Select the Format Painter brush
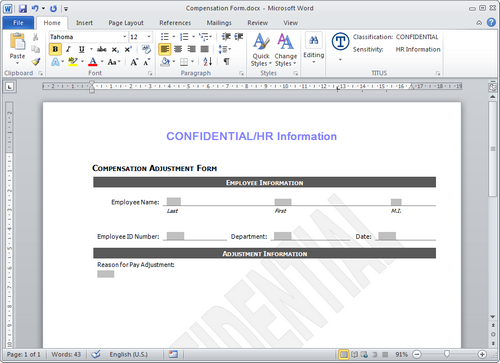This screenshot has height=363, width=500. tap(36, 62)
